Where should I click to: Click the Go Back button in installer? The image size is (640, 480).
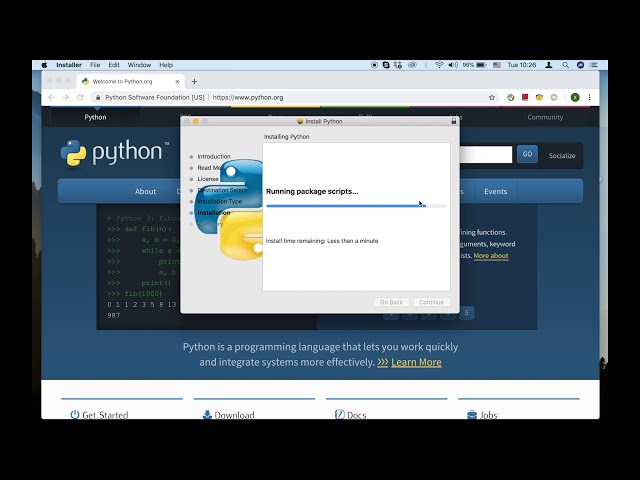tap(391, 302)
